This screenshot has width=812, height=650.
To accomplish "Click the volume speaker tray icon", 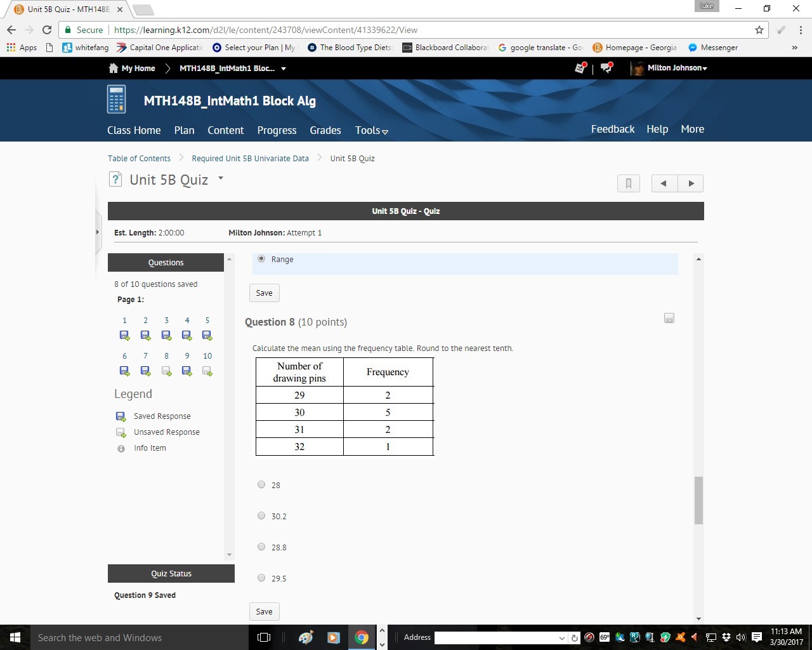I will (x=740, y=637).
